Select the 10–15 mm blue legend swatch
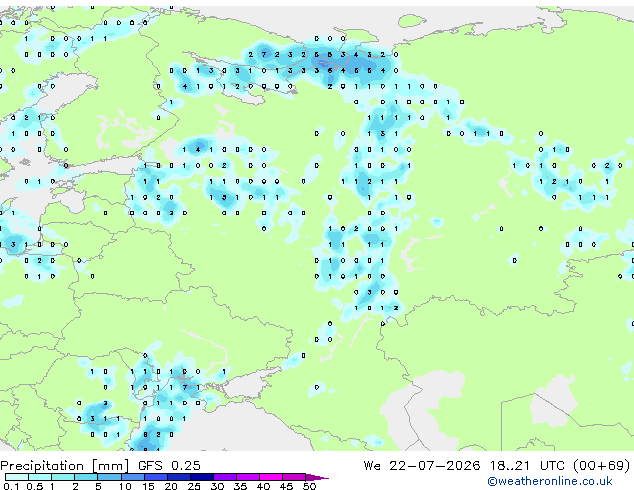 (132, 477)
